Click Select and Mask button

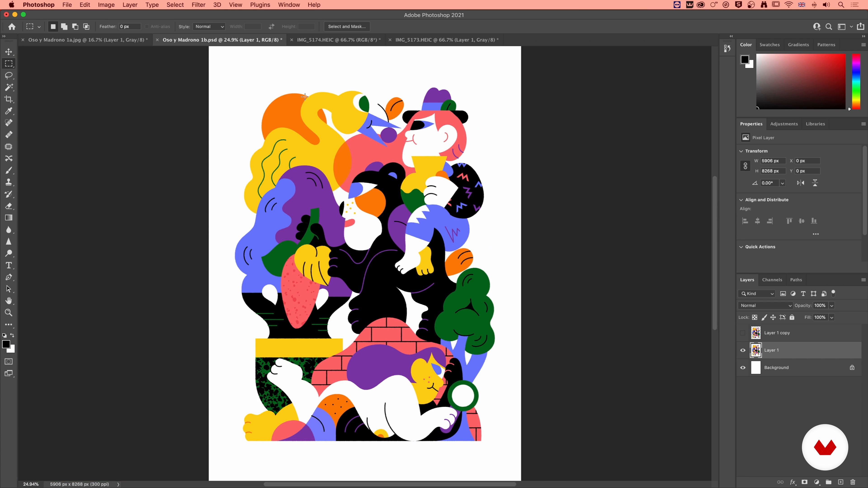pyautogui.click(x=347, y=27)
